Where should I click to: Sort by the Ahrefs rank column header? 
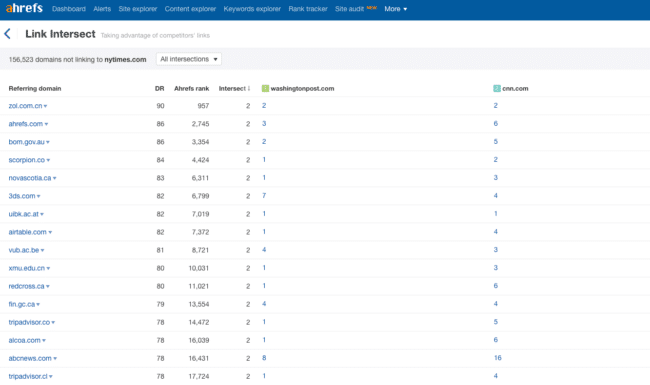(192, 88)
